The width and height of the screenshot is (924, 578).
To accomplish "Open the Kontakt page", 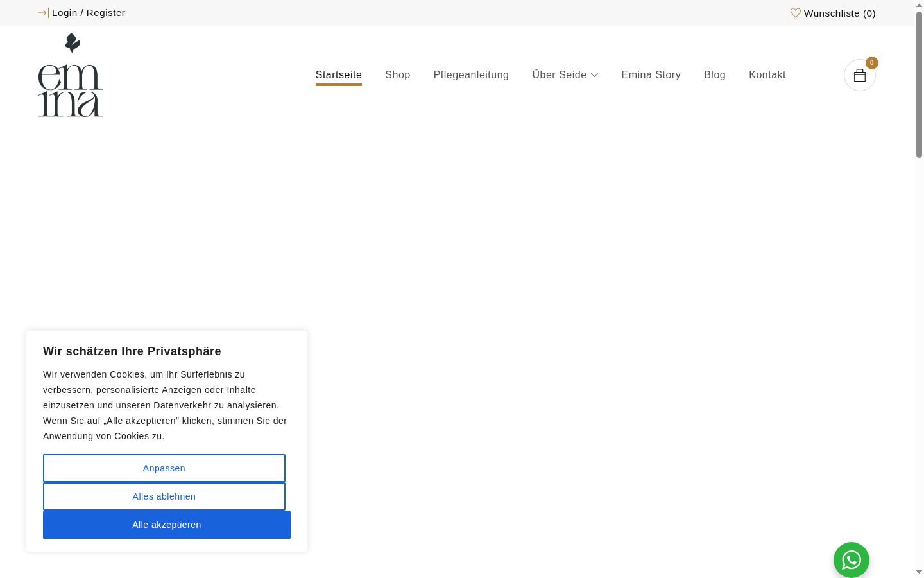I will pos(767,75).
